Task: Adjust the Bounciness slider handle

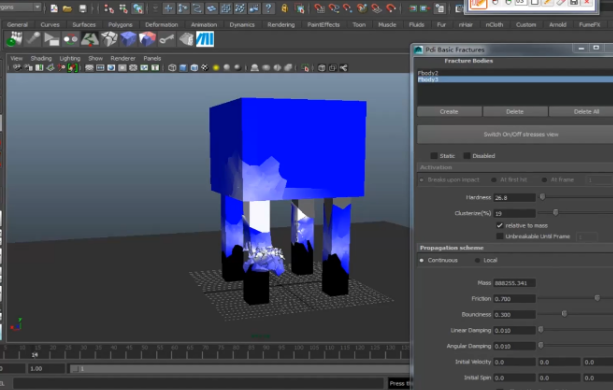Action: tap(564, 314)
